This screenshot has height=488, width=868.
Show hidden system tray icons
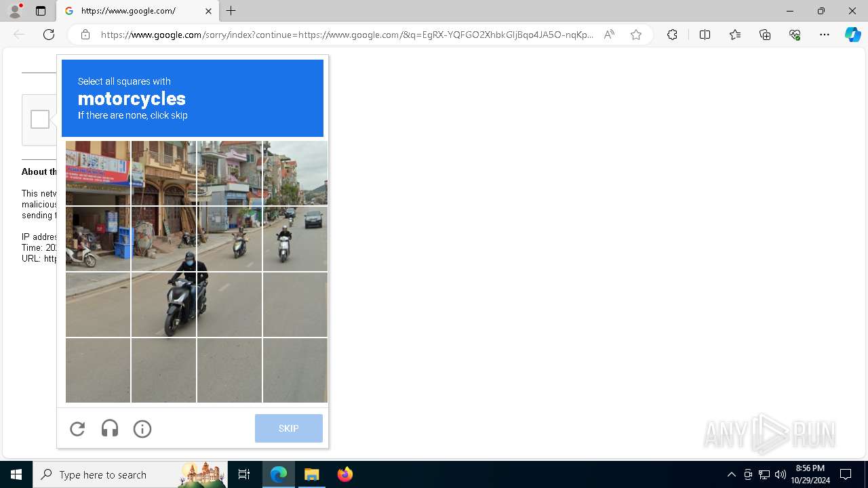pyautogui.click(x=731, y=474)
